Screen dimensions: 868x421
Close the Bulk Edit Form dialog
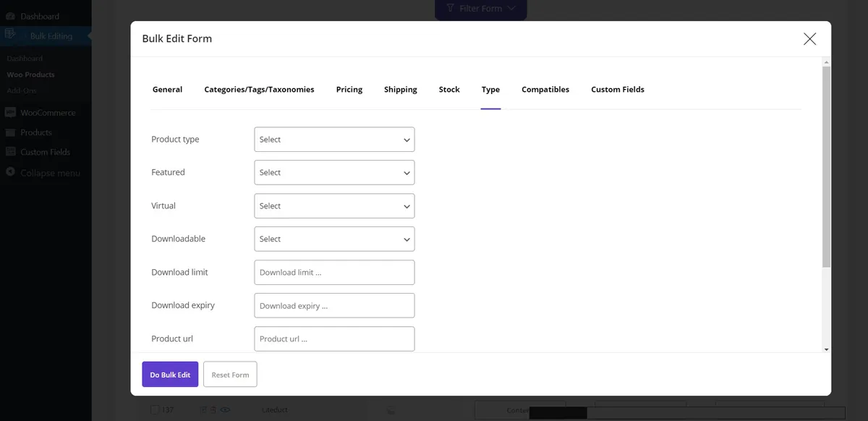click(x=809, y=39)
